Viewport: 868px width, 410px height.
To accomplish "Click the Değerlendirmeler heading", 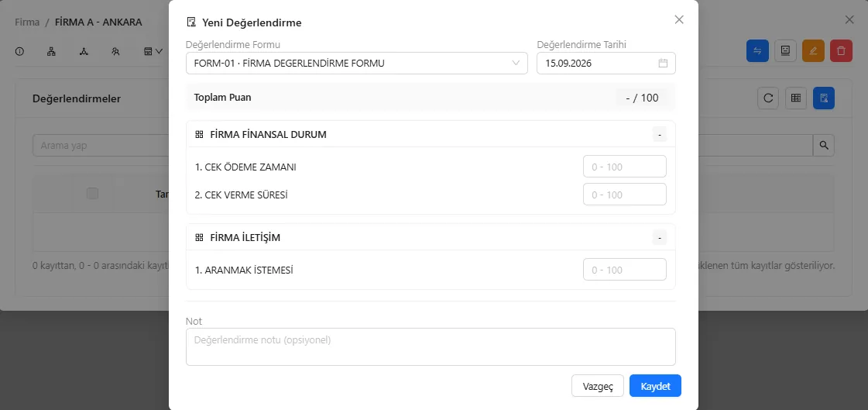I will pyautogui.click(x=77, y=98).
